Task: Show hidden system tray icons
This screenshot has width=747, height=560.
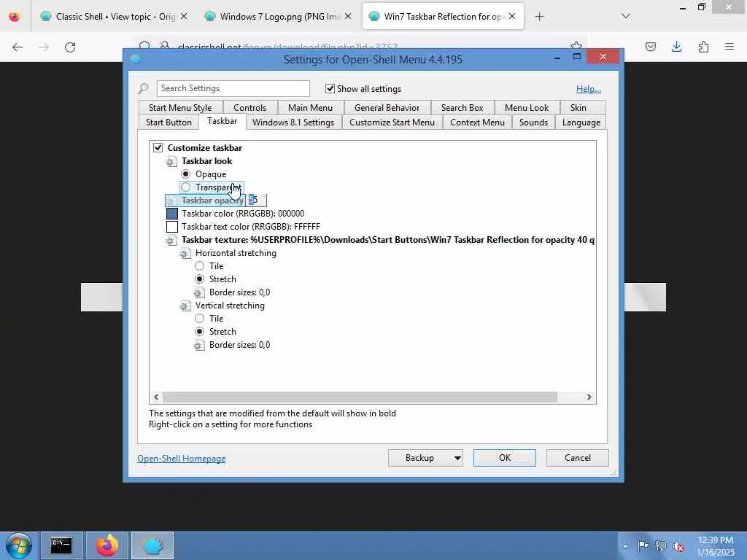Action: pos(625,545)
